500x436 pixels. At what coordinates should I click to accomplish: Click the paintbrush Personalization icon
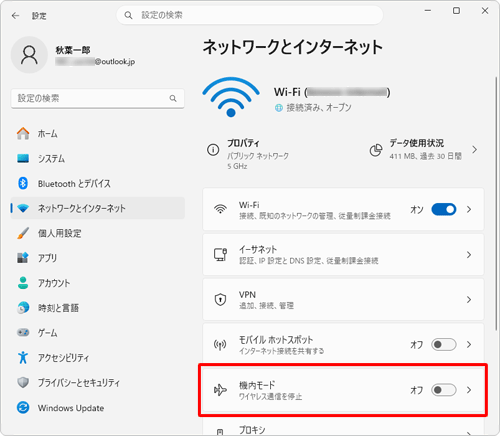(23, 233)
